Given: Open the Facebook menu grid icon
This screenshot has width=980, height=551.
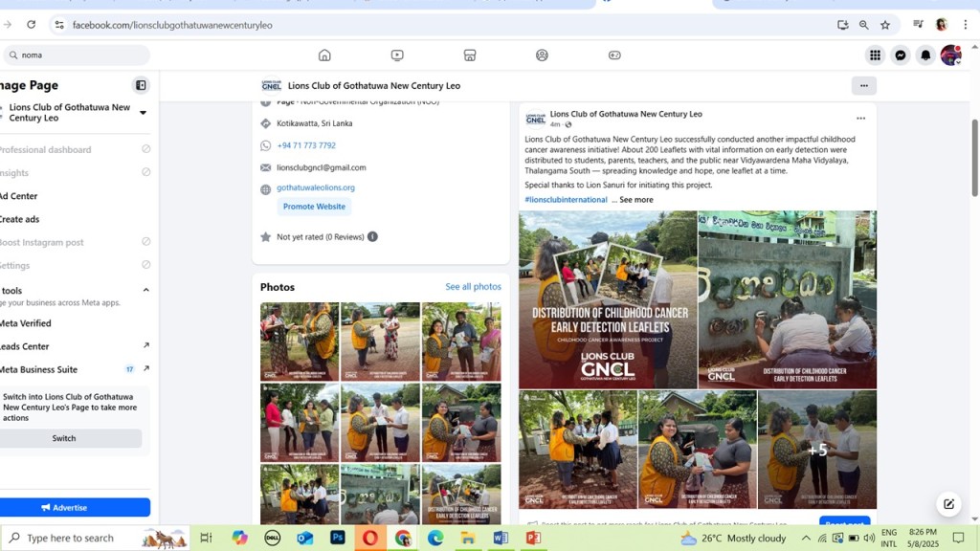Looking at the screenshot, I should tap(875, 55).
